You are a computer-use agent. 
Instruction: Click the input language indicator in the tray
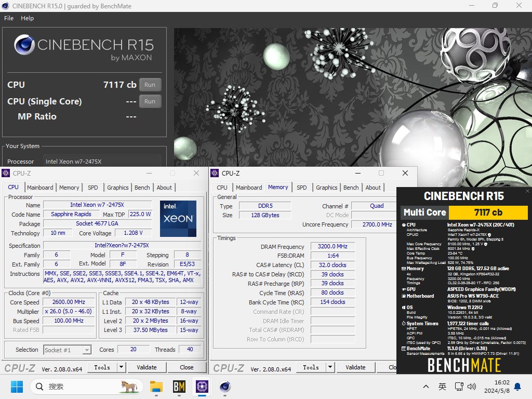pos(442,387)
